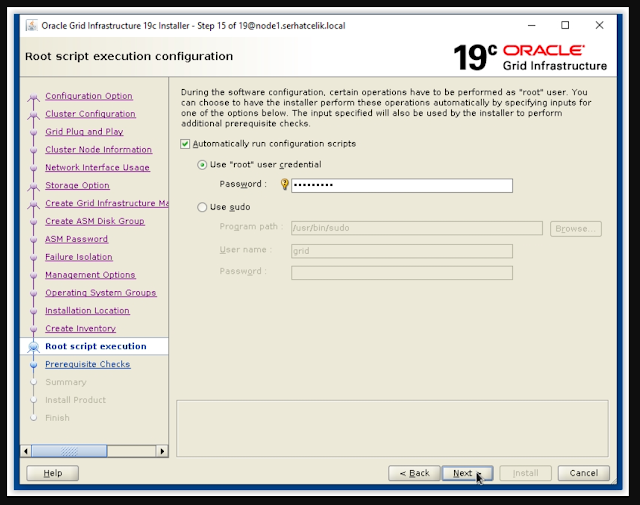
Task: Click the disabled Install button
Action: tap(525, 473)
